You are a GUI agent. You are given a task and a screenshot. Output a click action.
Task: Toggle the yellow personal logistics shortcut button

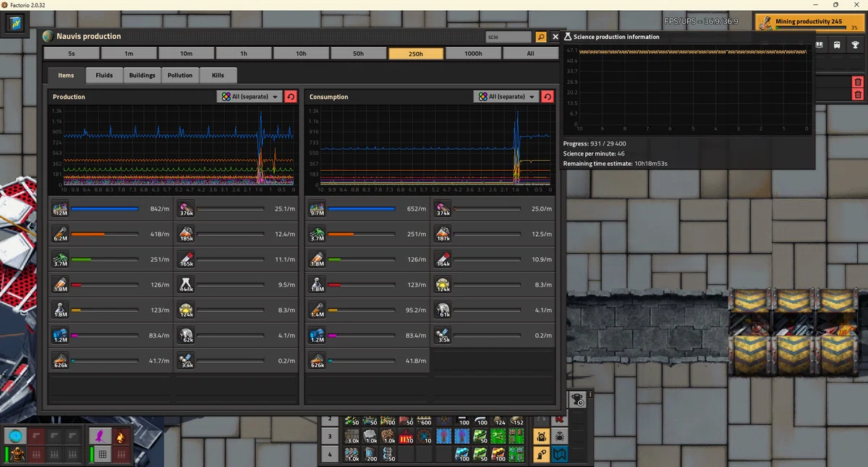(x=541, y=455)
